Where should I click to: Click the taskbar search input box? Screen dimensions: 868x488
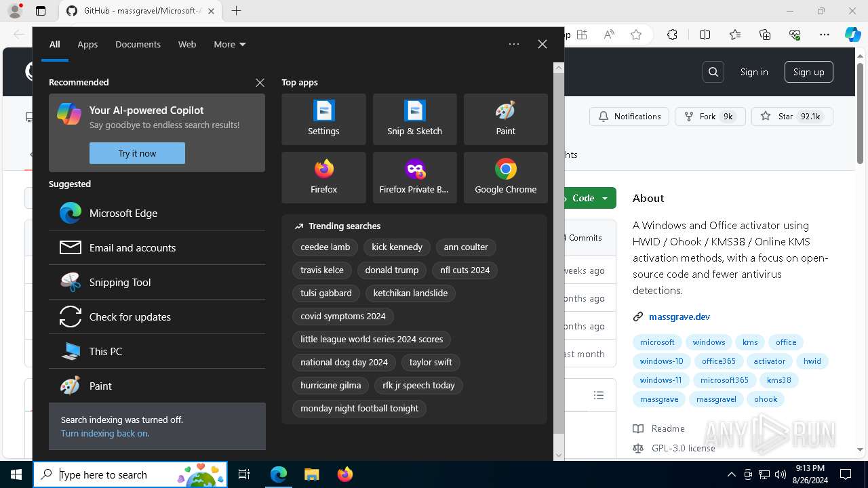tap(130, 474)
